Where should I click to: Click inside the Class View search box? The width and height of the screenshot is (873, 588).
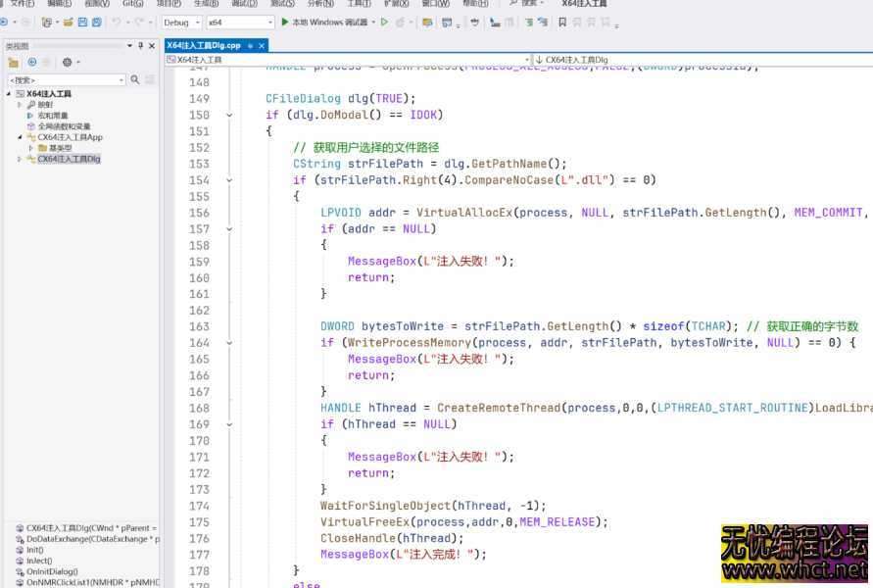click(x=64, y=79)
